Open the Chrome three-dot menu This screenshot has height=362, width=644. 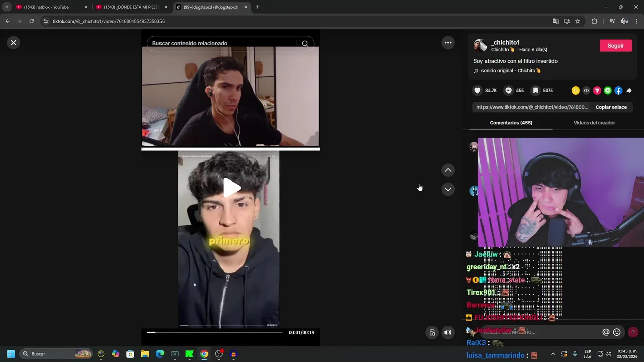coord(636,21)
